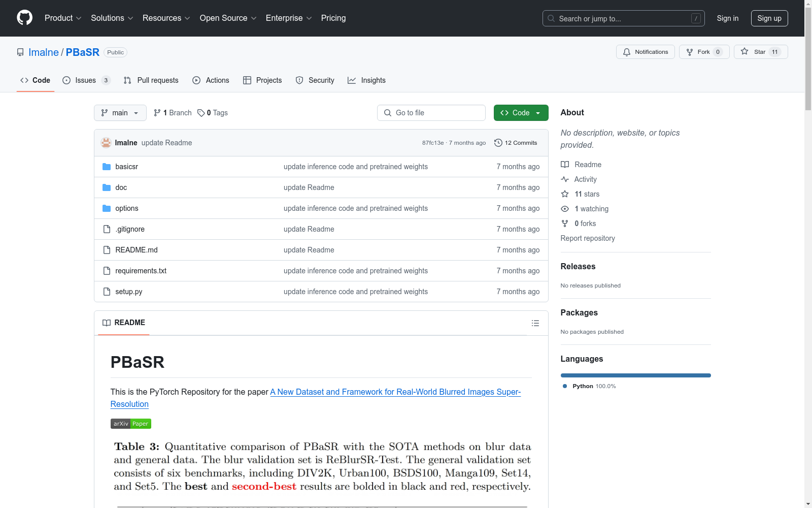Open Packages heading link

pos(579,312)
